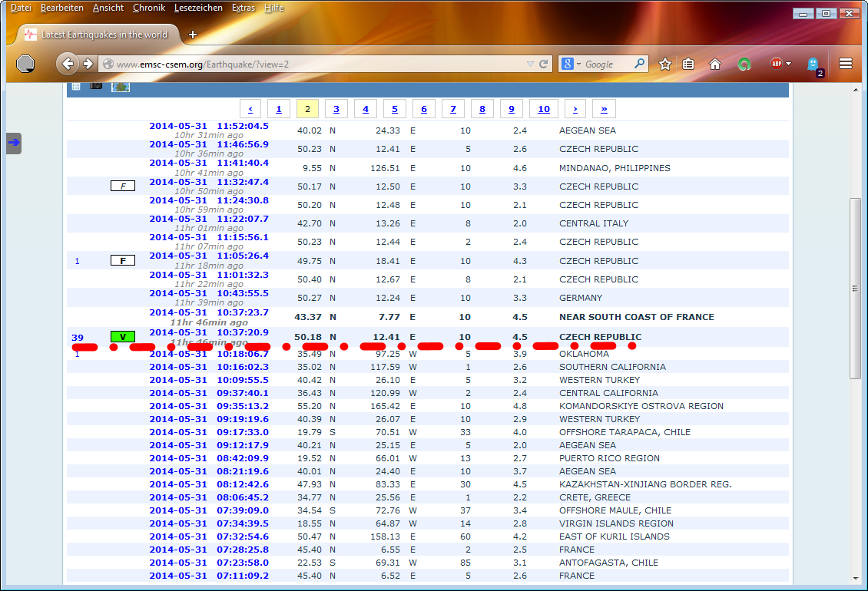Open a new browser tab
Viewport: 868px width, 591px height.
coord(192,35)
